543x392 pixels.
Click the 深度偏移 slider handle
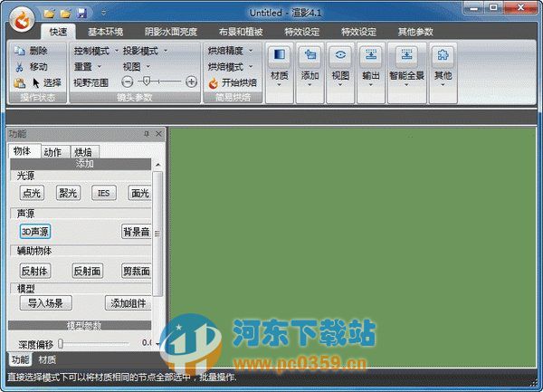coord(61,343)
